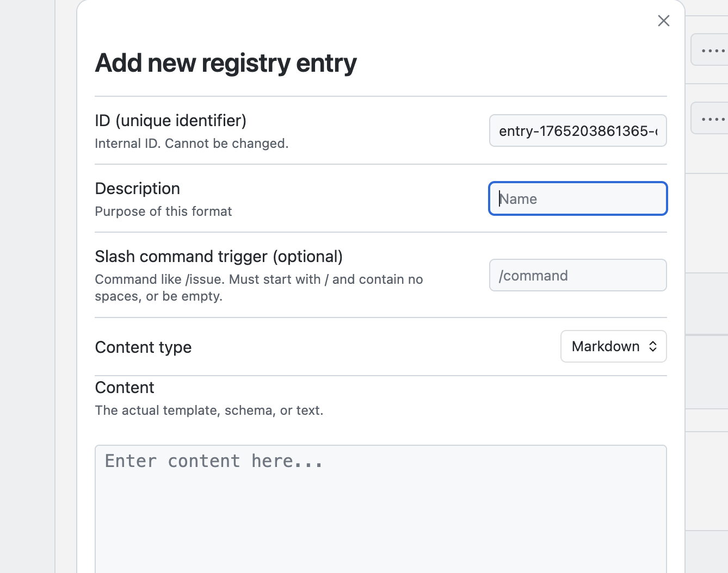728x573 pixels.
Task: Click the Add new registry entry title
Action: coord(225,63)
